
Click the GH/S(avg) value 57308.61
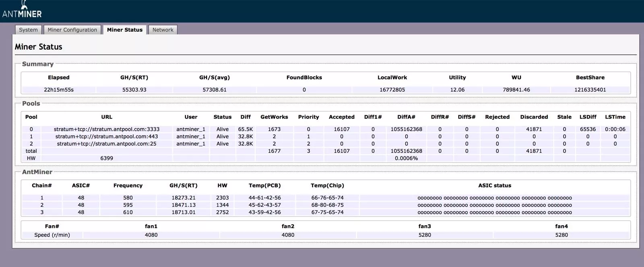(x=214, y=90)
